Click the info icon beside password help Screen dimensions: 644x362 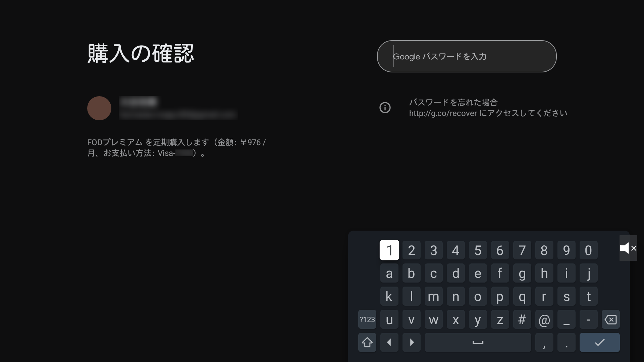click(385, 108)
